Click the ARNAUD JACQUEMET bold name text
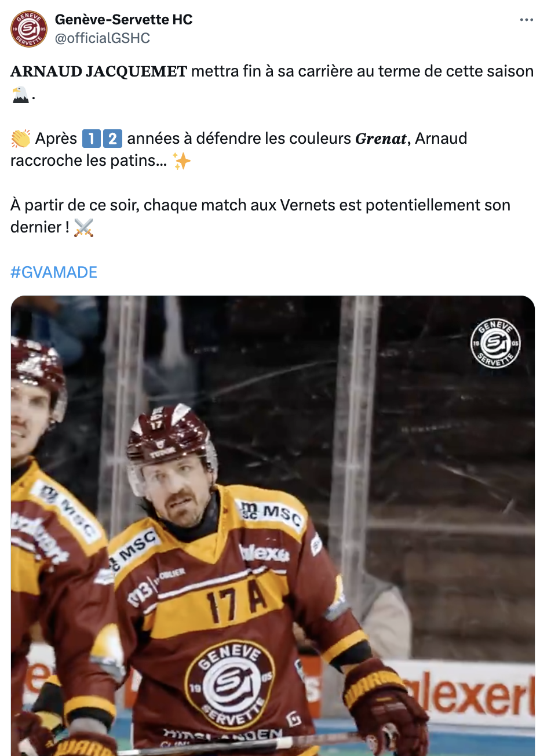The height and width of the screenshot is (756, 540). [x=99, y=71]
